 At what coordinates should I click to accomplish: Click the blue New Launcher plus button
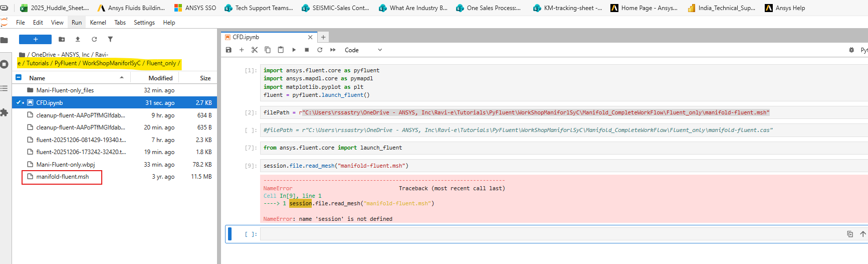(x=35, y=39)
